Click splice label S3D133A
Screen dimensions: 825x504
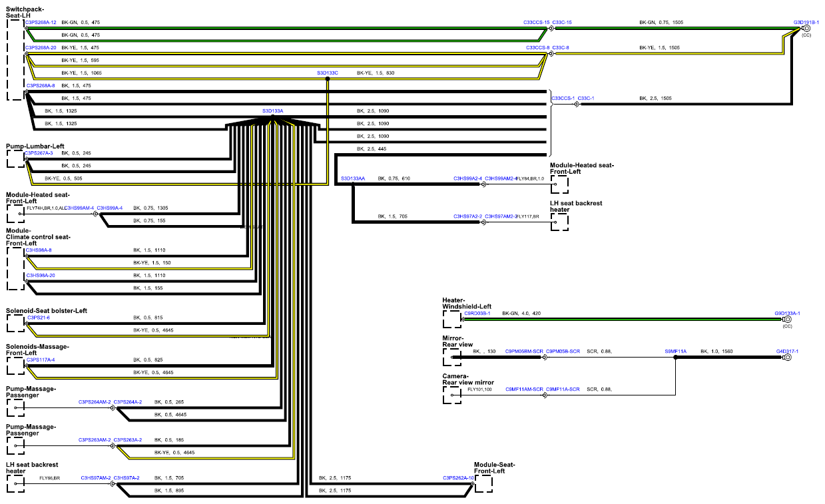[273, 111]
